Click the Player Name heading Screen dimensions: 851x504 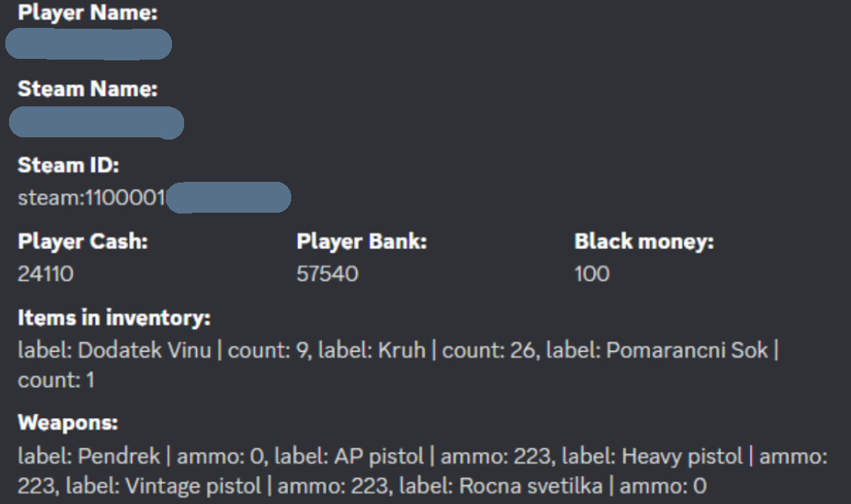click(88, 13)
